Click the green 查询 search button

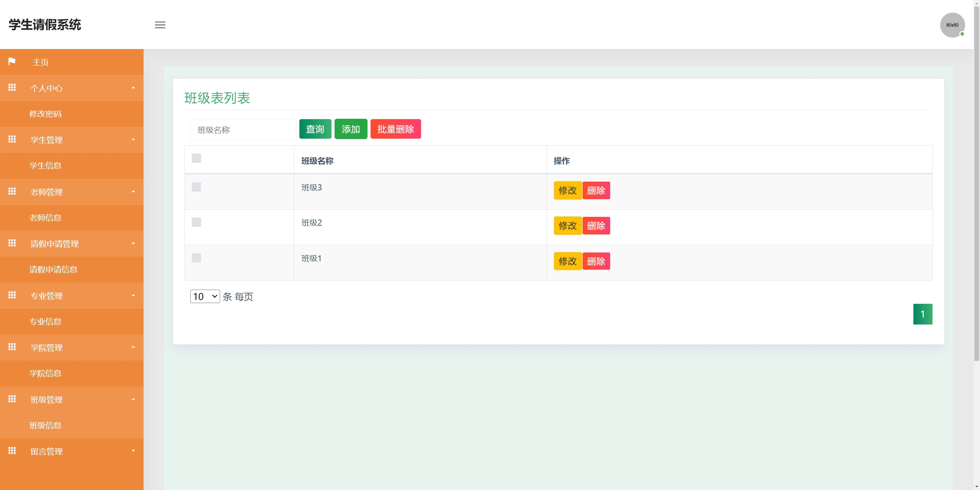pos(315,129)
